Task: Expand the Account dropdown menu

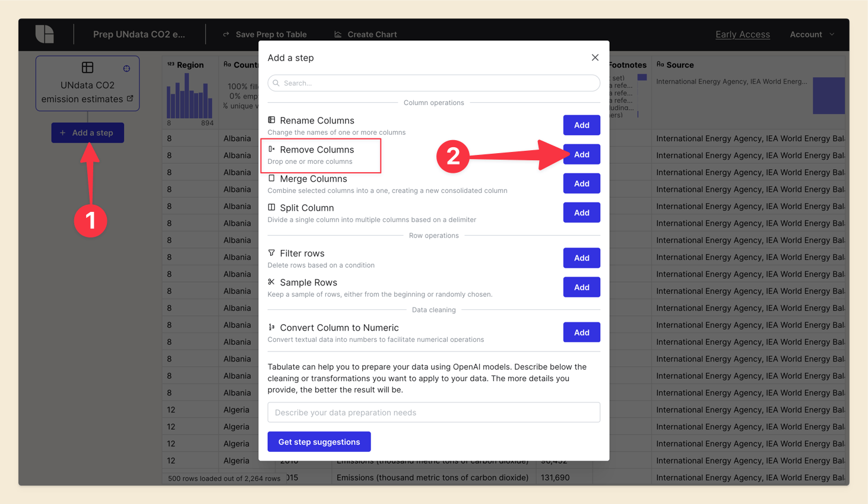Action: 812,34
